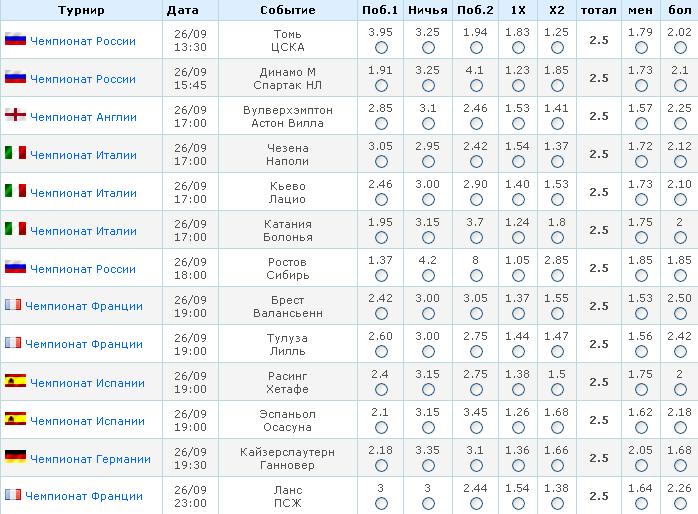Image resolution: width=698 pixels, height=514 pixels.
Task: Select draw odds 3.25 for Динамо М Спартак НЛ
Action: (x=428, y=85)
